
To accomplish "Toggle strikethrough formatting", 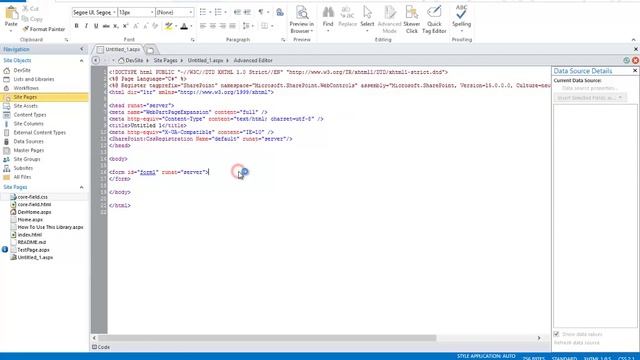I will point(106,26).
